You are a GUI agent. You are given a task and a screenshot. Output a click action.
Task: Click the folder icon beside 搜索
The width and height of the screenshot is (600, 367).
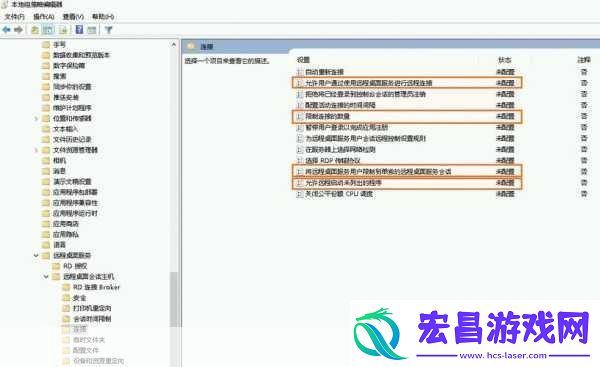[x=46, y=76]
